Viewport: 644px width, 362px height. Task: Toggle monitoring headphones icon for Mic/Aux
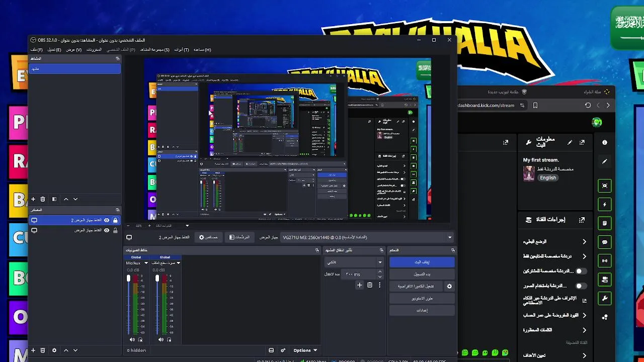(140, 340)
